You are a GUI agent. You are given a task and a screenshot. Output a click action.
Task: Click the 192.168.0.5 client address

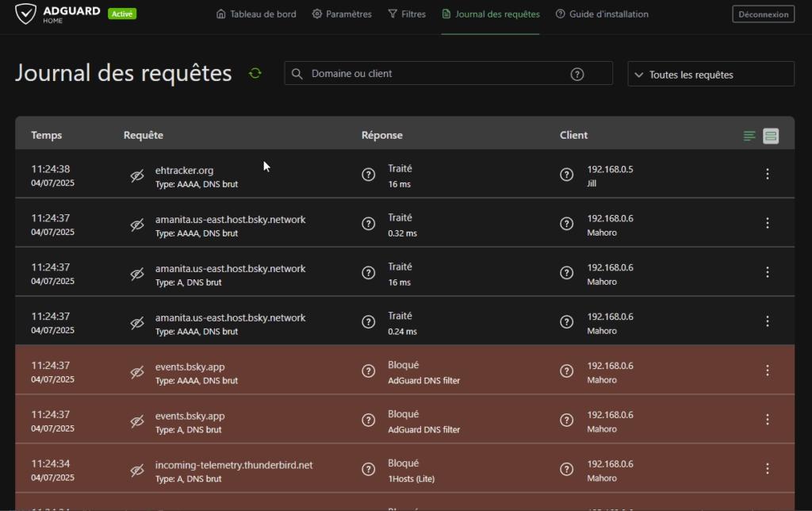pyautogui.click(x=610, y=170)
